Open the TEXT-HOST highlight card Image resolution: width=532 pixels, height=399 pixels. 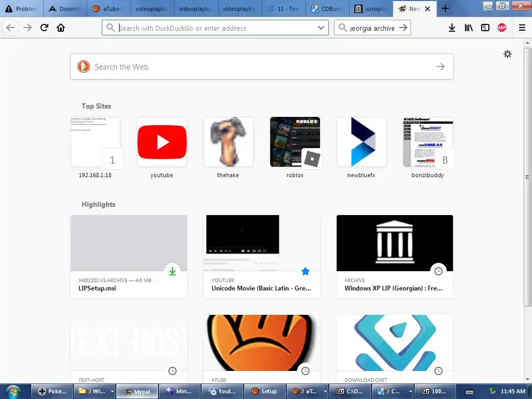129,350
